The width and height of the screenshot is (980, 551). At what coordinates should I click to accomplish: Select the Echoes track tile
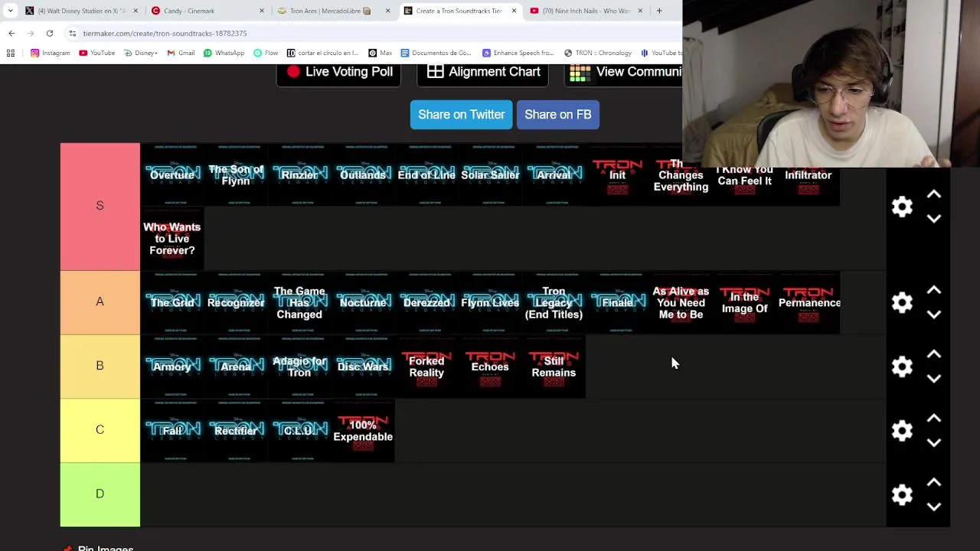(x=490, y=367)
